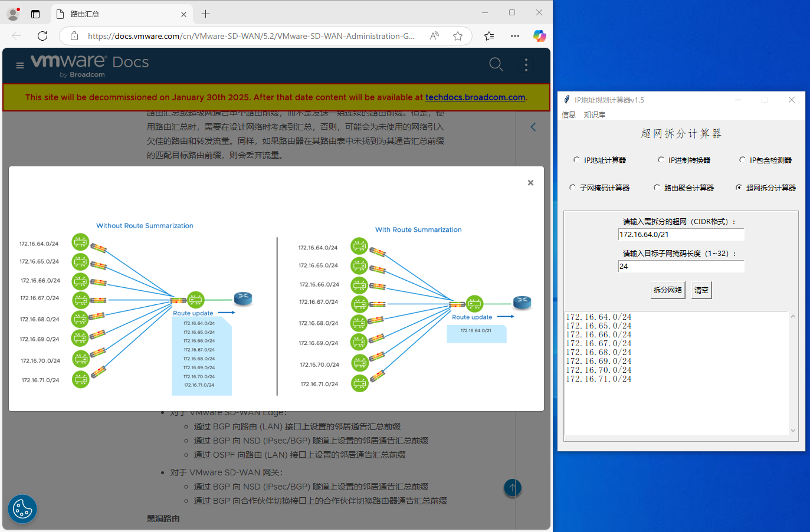Close the route summarization image popup

pyautogui.click(x=530, y=183)
